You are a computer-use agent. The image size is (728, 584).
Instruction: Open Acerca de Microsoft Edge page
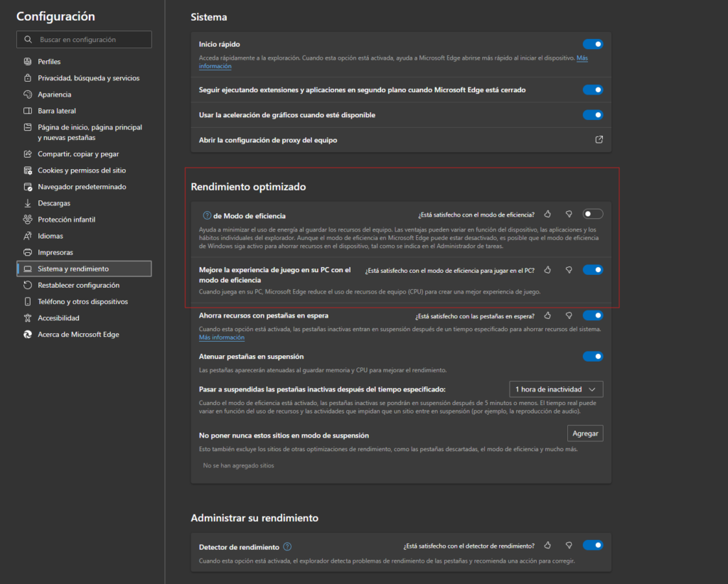[x=78, y=335]
